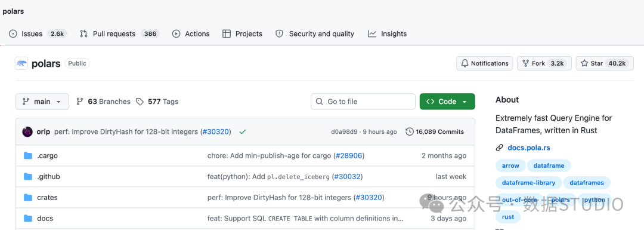Image resolution: width=644 pixels, height=230 pixels.
Task: Open the Security and quality tab
Action: [315, 33]
